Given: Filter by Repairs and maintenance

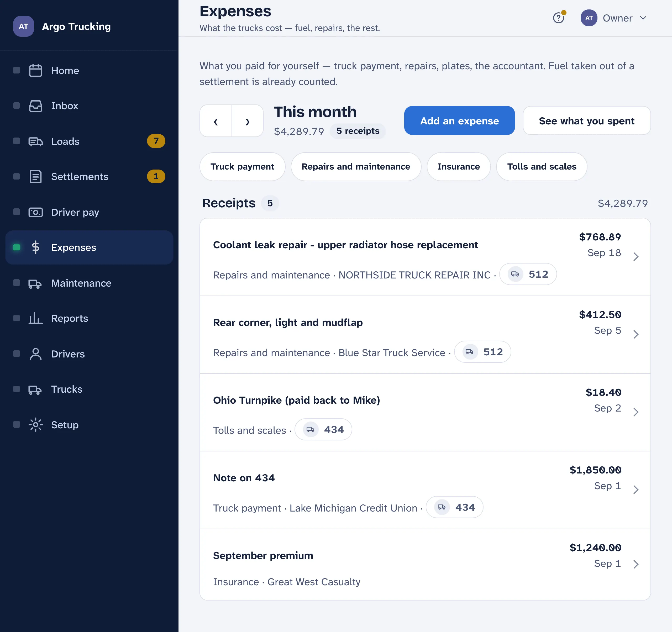Looking at the screenshot, I should pos(356,167).
